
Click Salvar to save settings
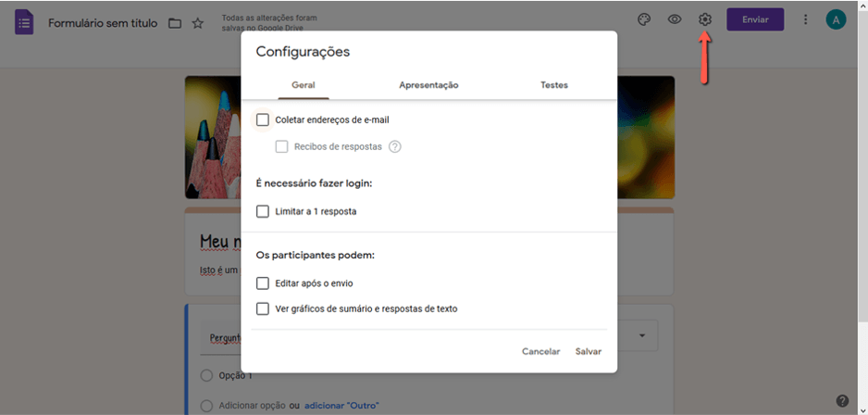(588, 351)
